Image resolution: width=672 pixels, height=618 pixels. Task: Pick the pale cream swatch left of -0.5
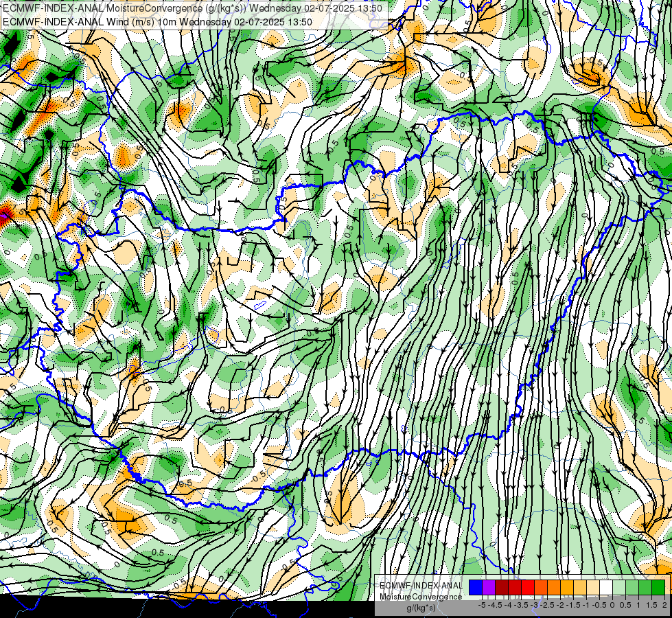pos(593,587)
